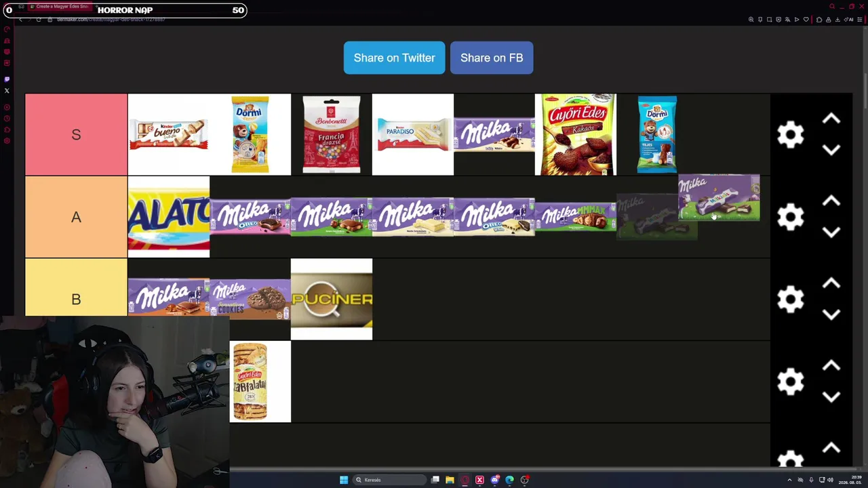
Task: Click Share on FB button
Action: coord(492,58)
